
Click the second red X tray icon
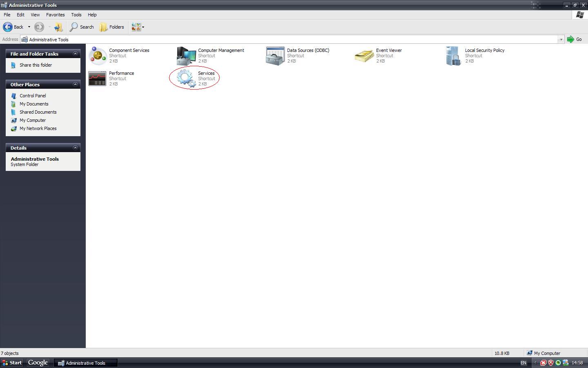550,363
